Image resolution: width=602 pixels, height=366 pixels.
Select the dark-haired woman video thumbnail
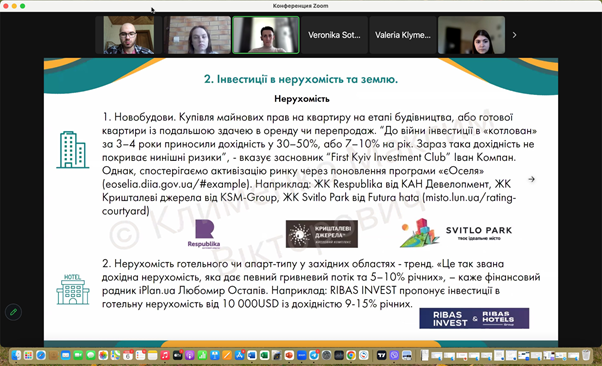tap(471, 35)
